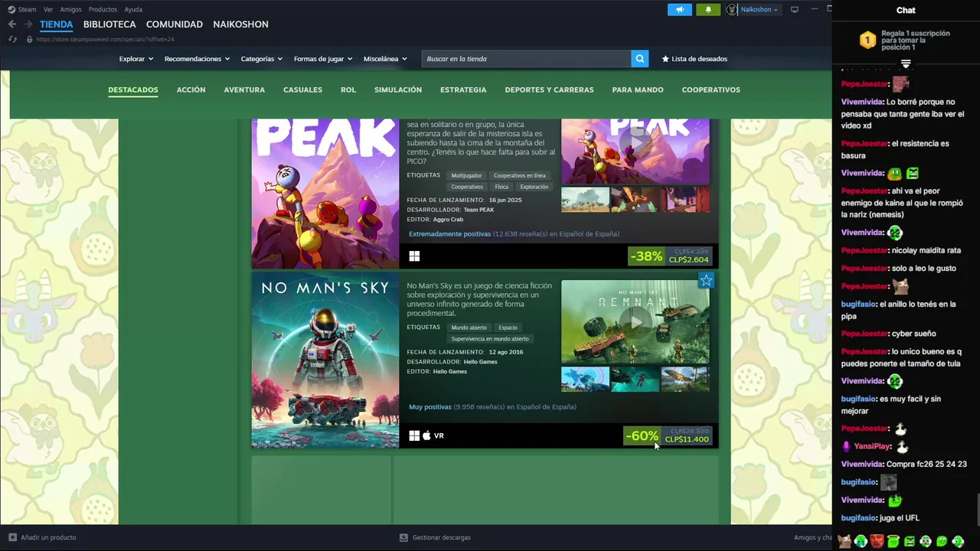Open the No Man's Sky capsule artwork
The width and height of the screenshot is (980, 551).
[x=325, y=360]
